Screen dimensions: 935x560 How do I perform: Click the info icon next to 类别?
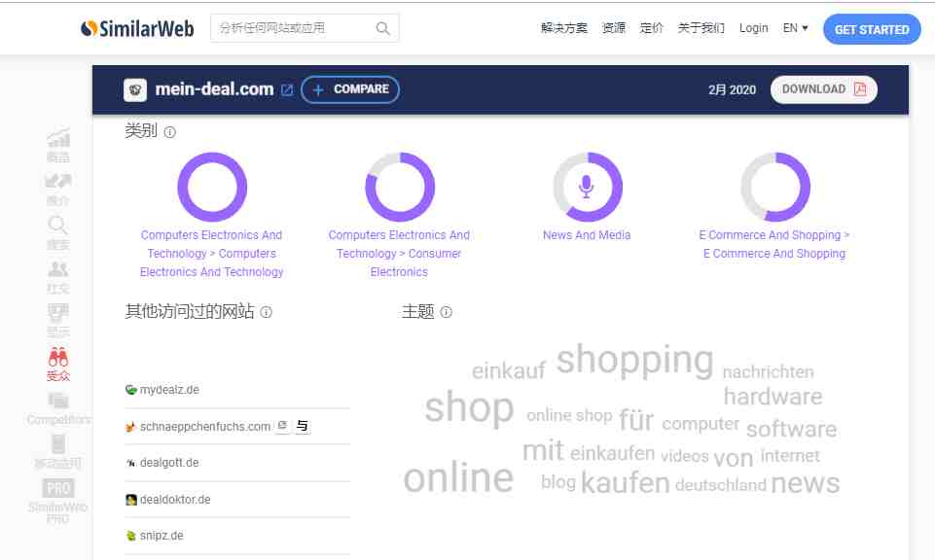170,132
